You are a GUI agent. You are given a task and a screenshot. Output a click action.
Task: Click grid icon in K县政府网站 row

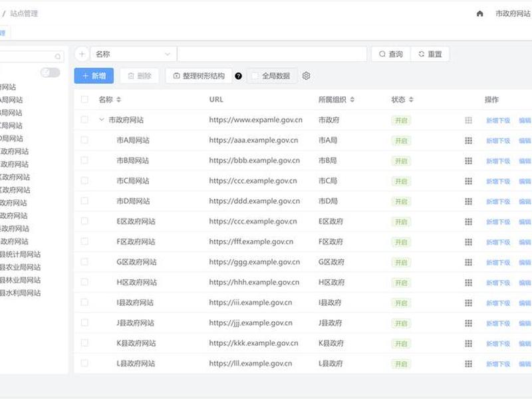[x=469, y=344]
